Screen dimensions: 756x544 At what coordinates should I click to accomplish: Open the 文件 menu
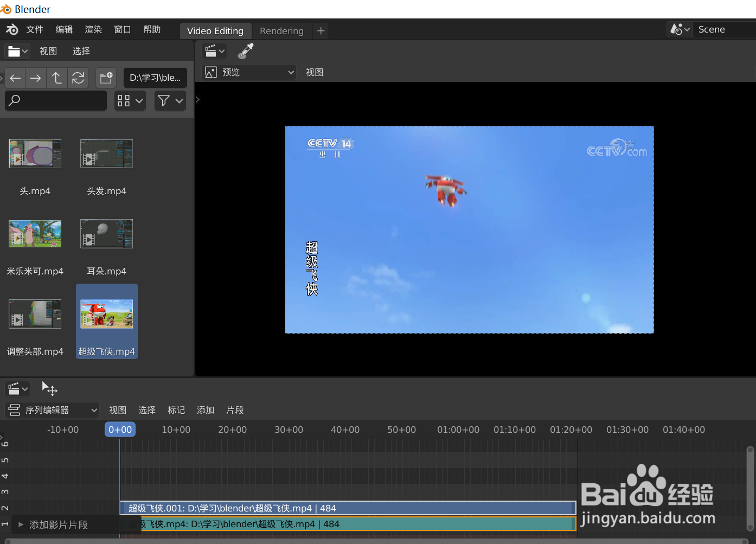pyautogui.click(x=35, y=30)
